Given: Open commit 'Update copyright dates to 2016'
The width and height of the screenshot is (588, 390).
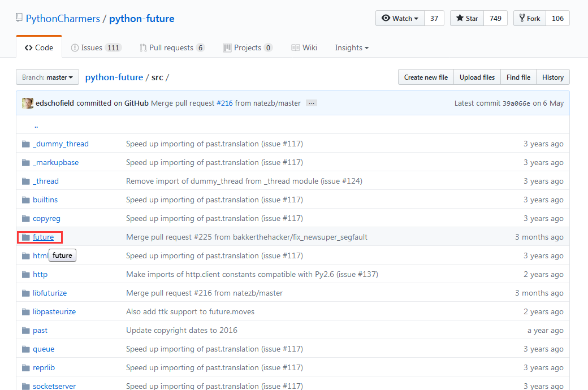Looking at the screenshot, I should [x=182, y=331].
